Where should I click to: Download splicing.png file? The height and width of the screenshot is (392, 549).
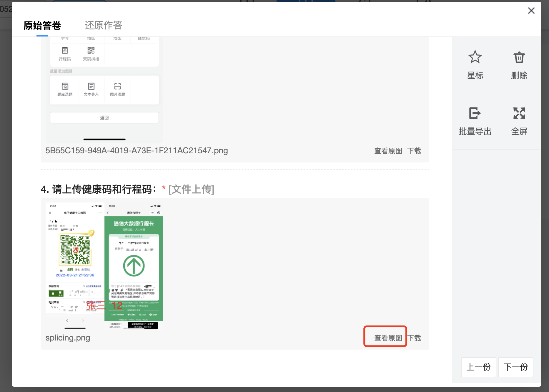click(414, 338)
